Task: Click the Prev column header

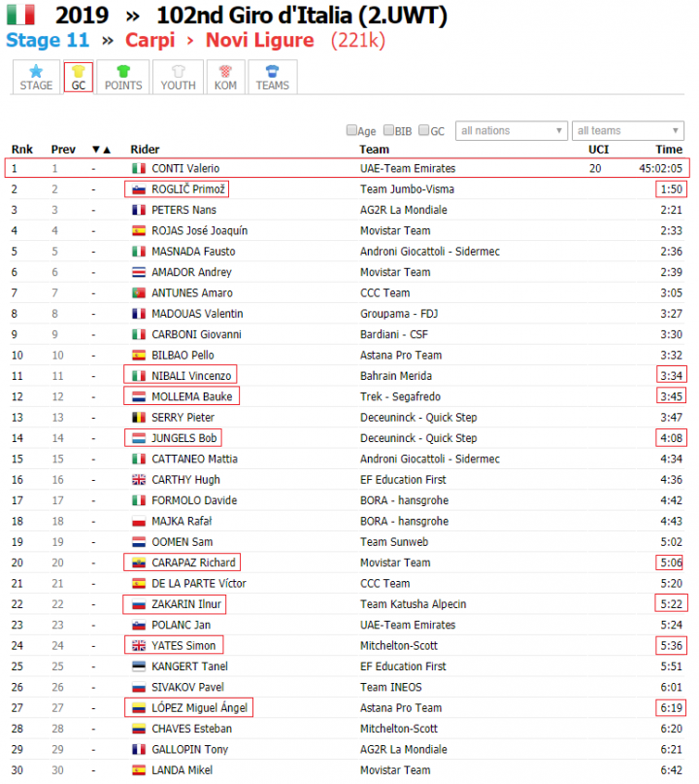Action: 63,150
